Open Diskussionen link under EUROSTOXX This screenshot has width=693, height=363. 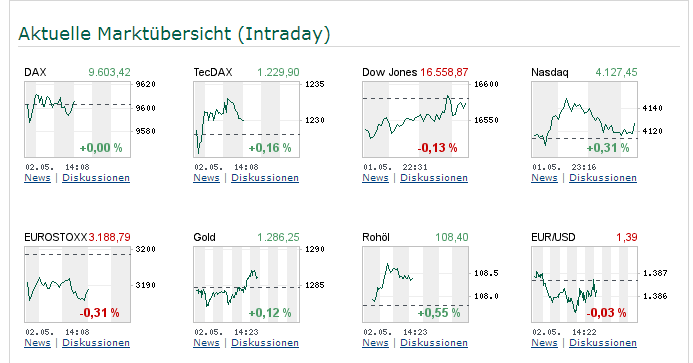click(x=96, y=343)
